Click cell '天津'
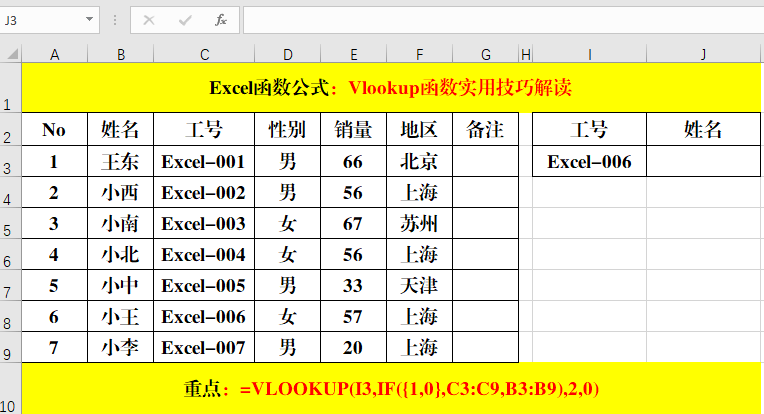This screenshot has width=764, height=414. [x=420, y=285]
